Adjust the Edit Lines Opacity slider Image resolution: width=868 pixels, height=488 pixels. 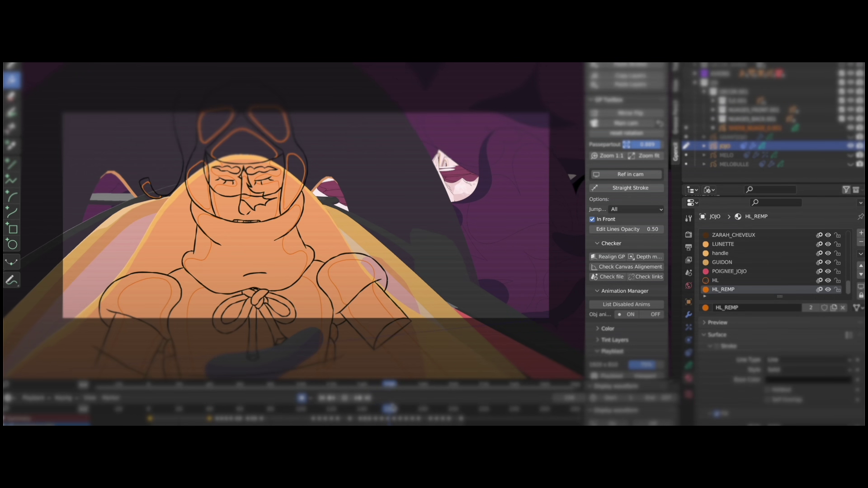click(x=626, y=229)
